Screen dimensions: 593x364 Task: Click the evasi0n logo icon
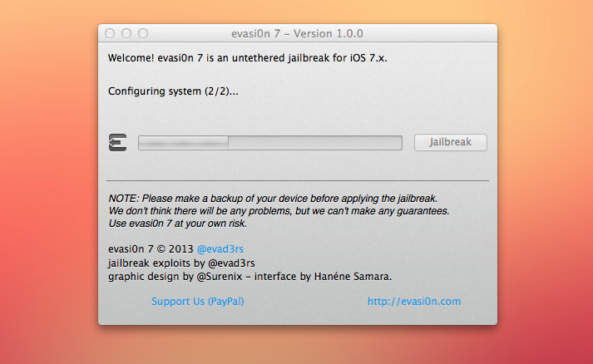117,142
